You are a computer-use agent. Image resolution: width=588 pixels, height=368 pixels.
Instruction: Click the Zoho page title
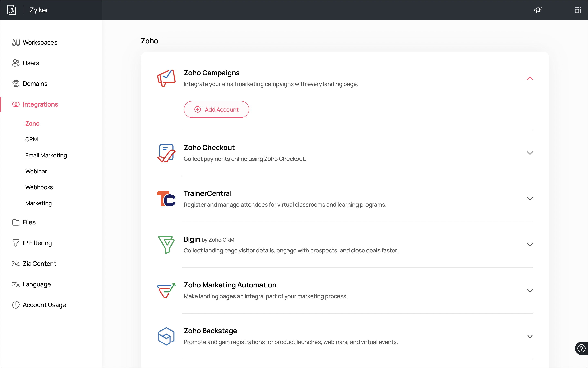point(149,41)
